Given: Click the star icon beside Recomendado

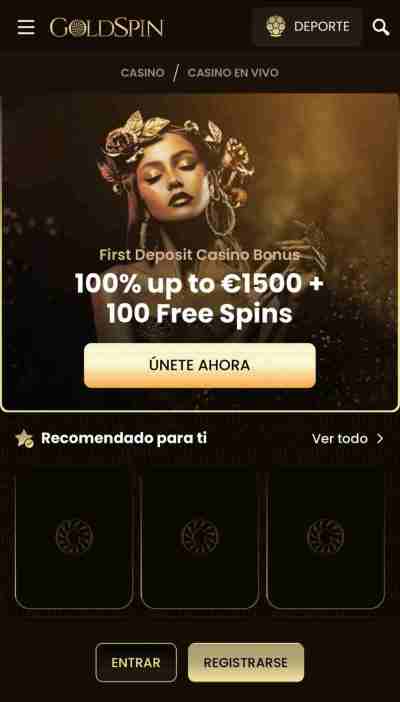Looking at the screenshot, I should (24, 439).
